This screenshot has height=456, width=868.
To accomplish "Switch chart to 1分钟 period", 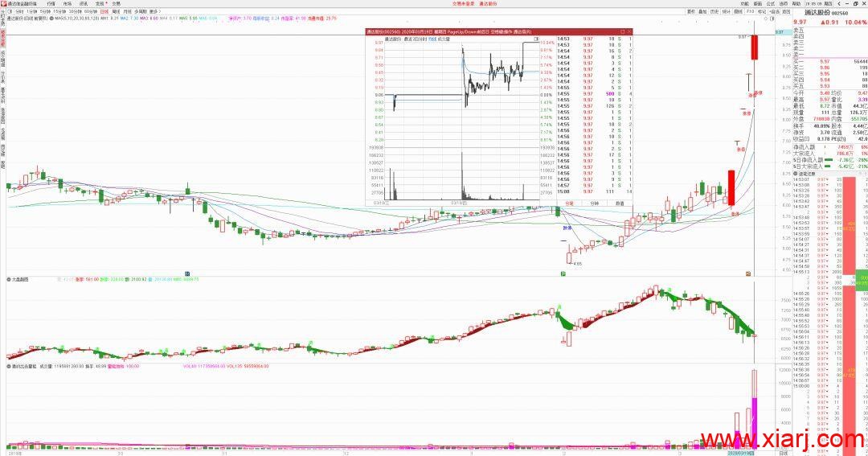I will click(31, 11).
